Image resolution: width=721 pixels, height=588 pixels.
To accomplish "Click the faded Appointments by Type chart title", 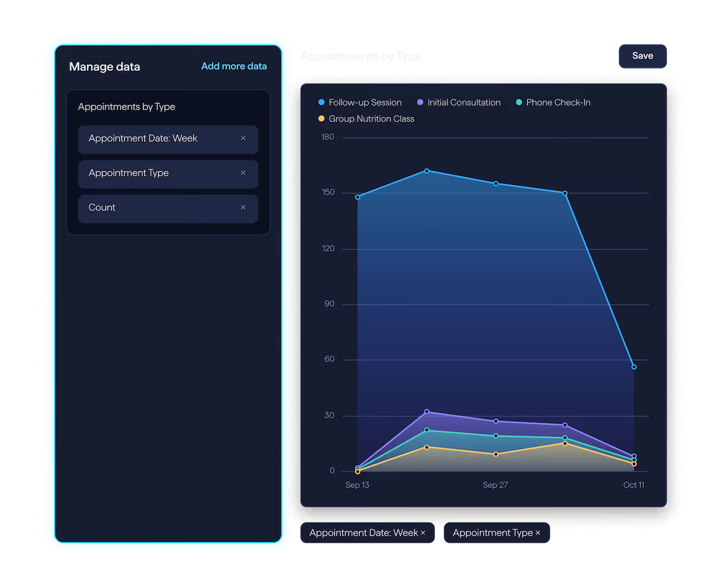I will pos(361,56).
